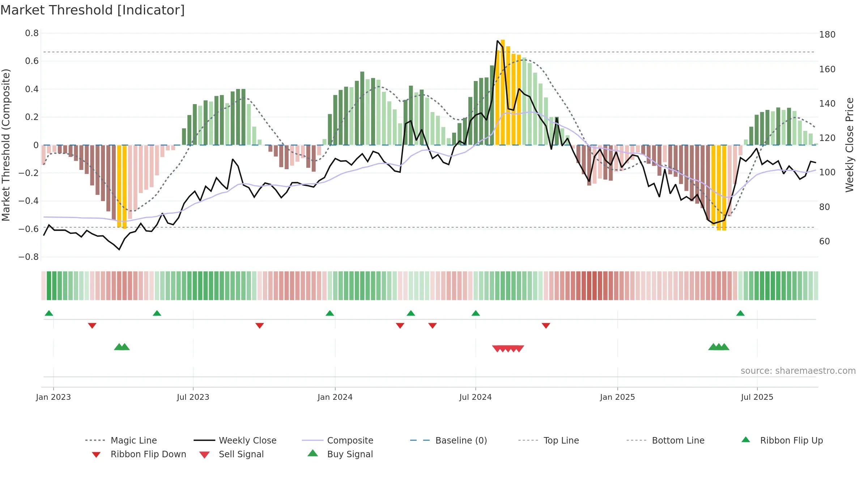This screenshot has width=868, height=488.
Task: Click the green flip-up triangle in April 2024
Action: 411,313
